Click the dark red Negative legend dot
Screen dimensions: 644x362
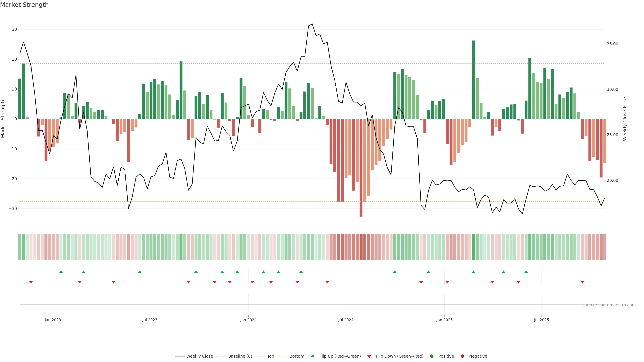(462, 356)
